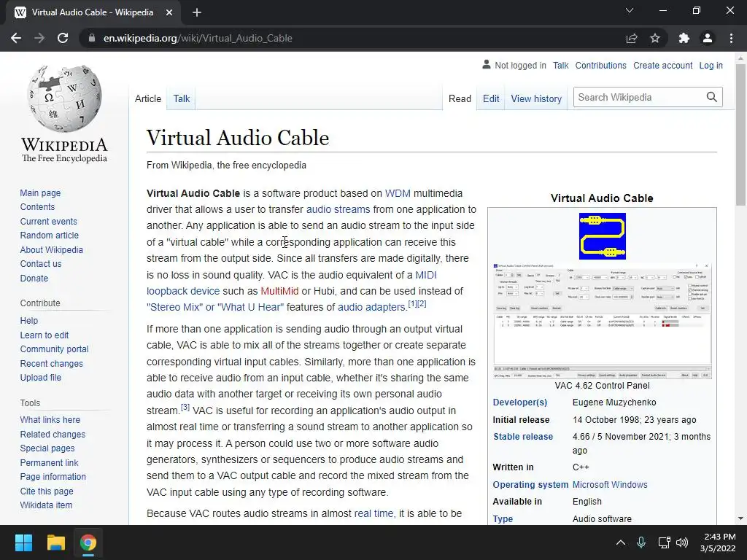Follow the WDM link in the article
This screenshot has height=560, width=747.
398,193
